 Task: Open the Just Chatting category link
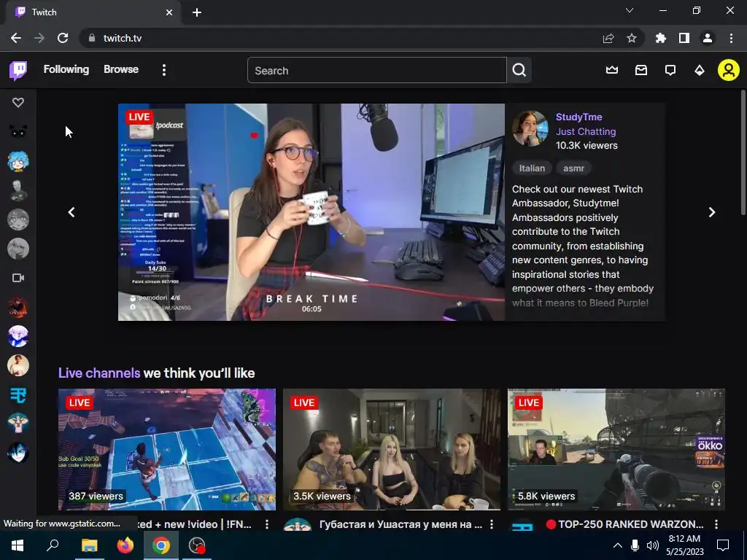pyautogui.click(x=586, y=131)
